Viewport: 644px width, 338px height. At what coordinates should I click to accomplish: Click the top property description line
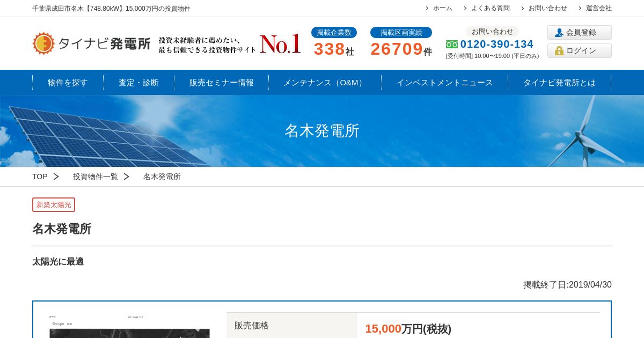(x=111, y=9)
